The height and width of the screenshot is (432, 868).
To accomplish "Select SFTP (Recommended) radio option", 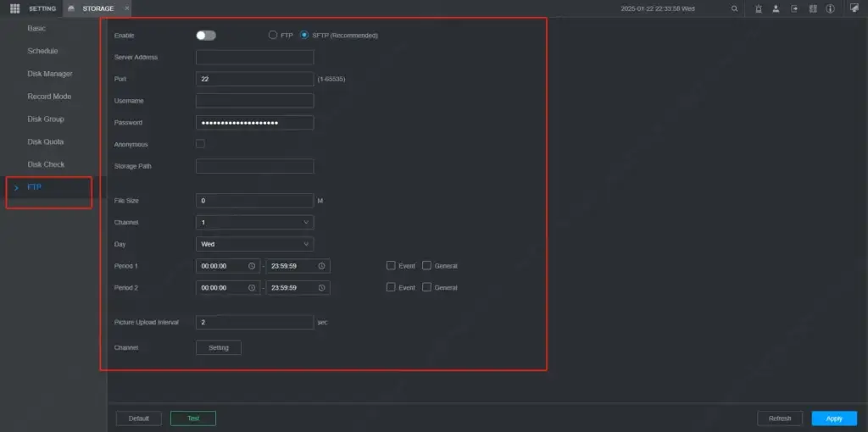I will (304, 35).
